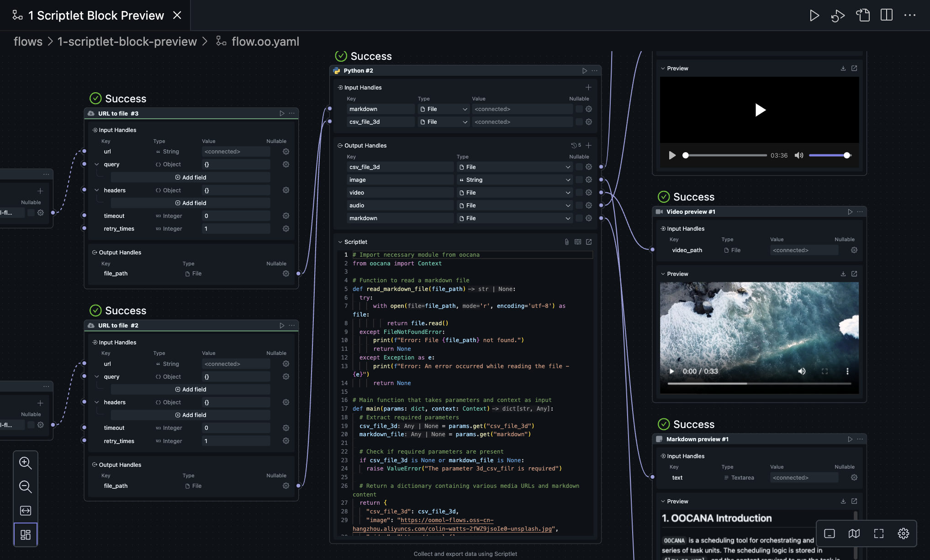
Task: Click zoom in on the canvas
Action: pos(26,463)
